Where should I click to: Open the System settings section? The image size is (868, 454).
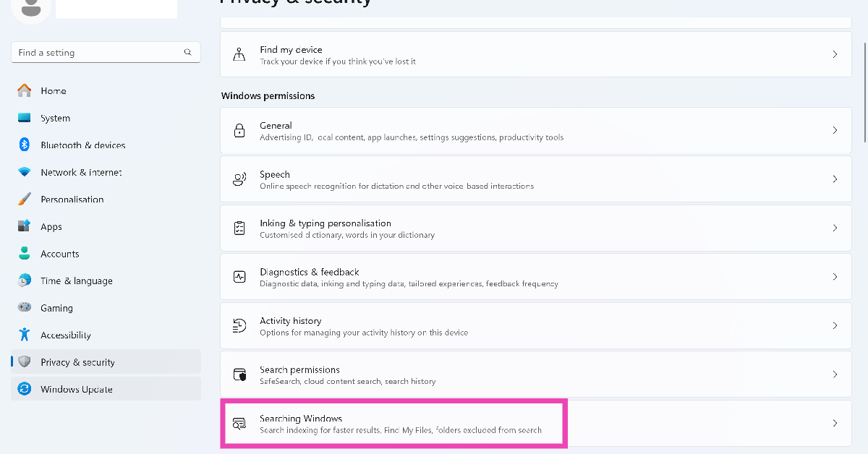[x=56, y=118]
